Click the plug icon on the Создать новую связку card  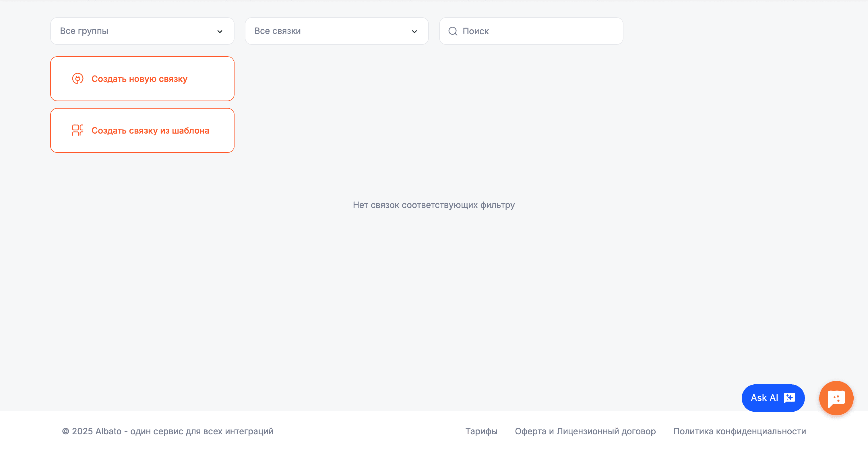(x=77, y=79)
